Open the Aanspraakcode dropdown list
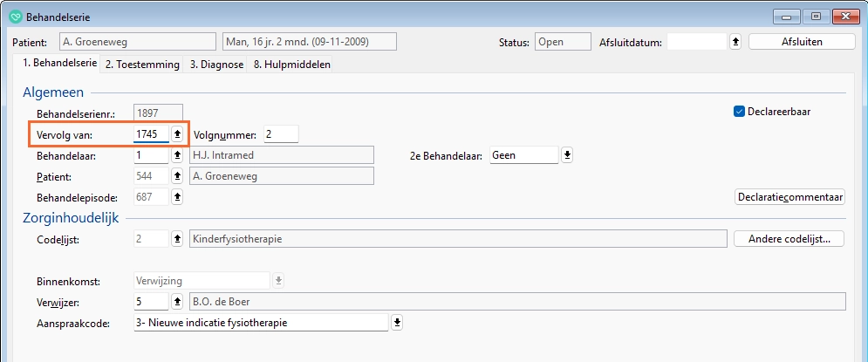This screenshot has height=362, width=868. pos(396,323)
